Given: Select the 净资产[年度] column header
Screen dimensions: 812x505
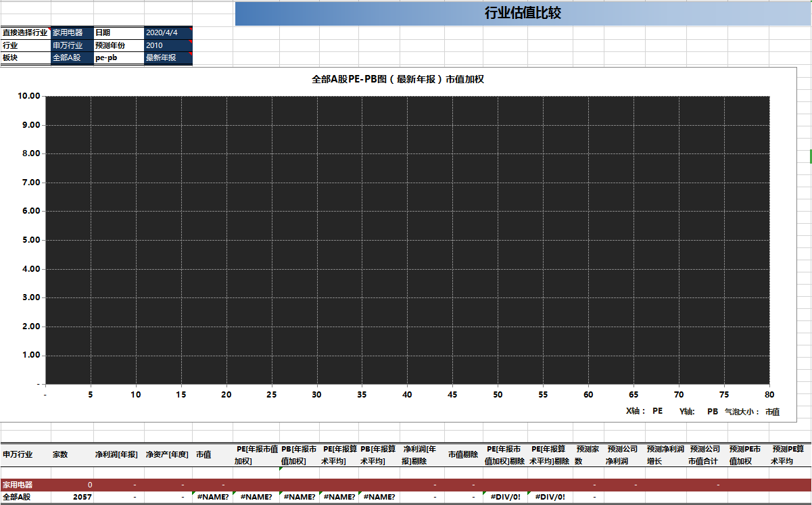Looking at the screenshot, I should [167, 454].
